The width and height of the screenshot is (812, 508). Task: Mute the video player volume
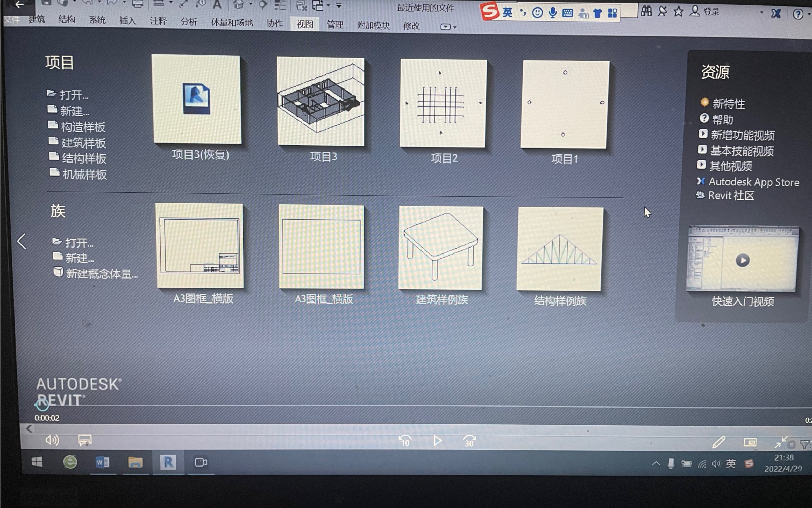pyautogui.click(x=52, y=440)
